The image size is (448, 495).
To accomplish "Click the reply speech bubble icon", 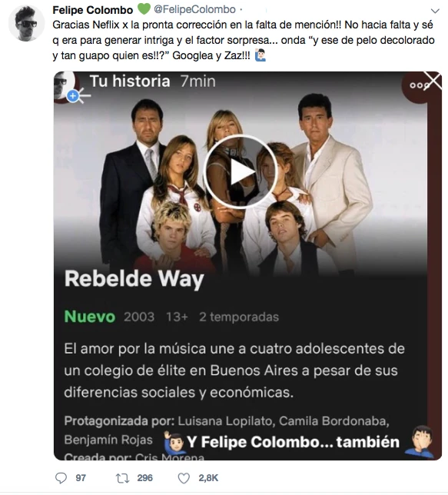I will (x=61, y=478).
